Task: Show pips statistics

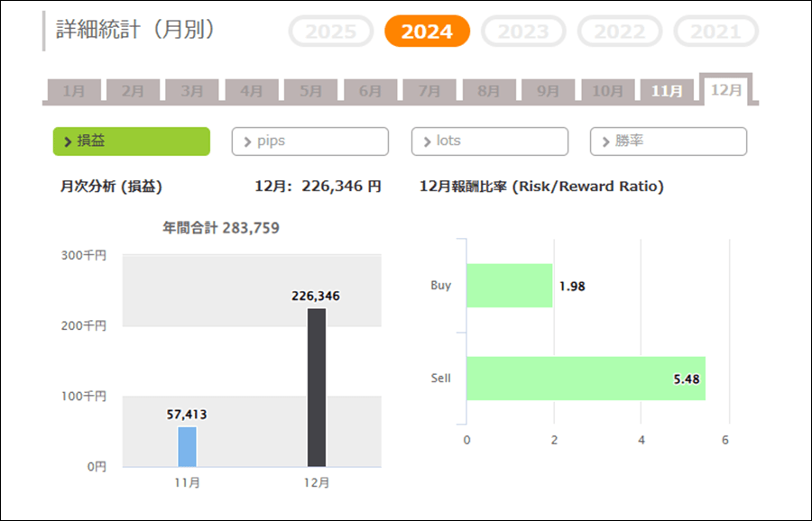Action: [x=309, y=142]
